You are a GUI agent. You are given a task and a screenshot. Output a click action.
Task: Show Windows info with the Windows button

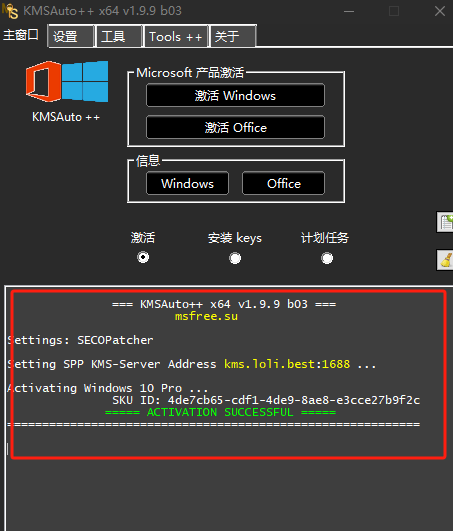[x=188, y=183]
